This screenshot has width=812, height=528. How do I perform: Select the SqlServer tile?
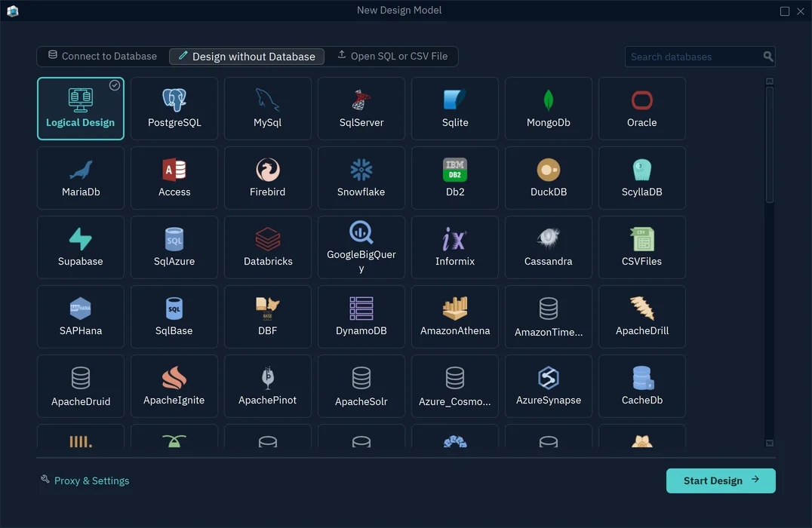coord(361,109)
